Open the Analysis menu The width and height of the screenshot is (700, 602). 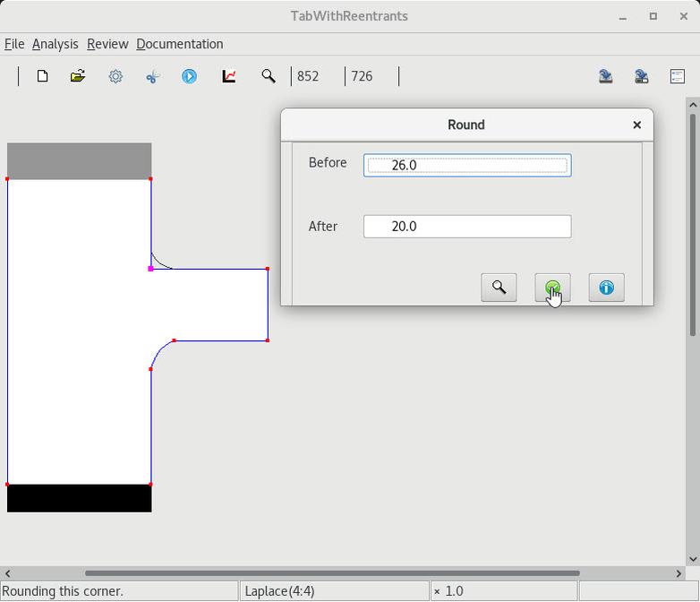[x=55, y=44]
